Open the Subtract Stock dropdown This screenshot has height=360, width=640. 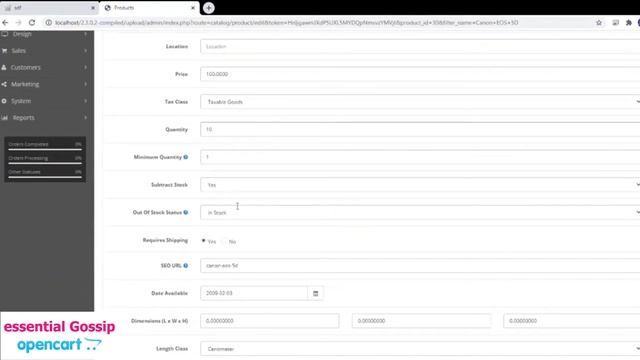tap(420, 185)
